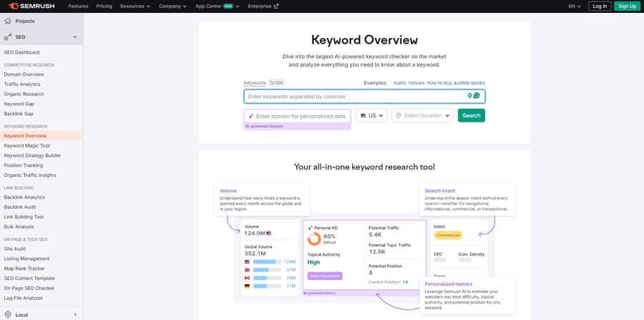Select the 11M Germany volume bar
644x320 pixels.
tap(268, 286)
